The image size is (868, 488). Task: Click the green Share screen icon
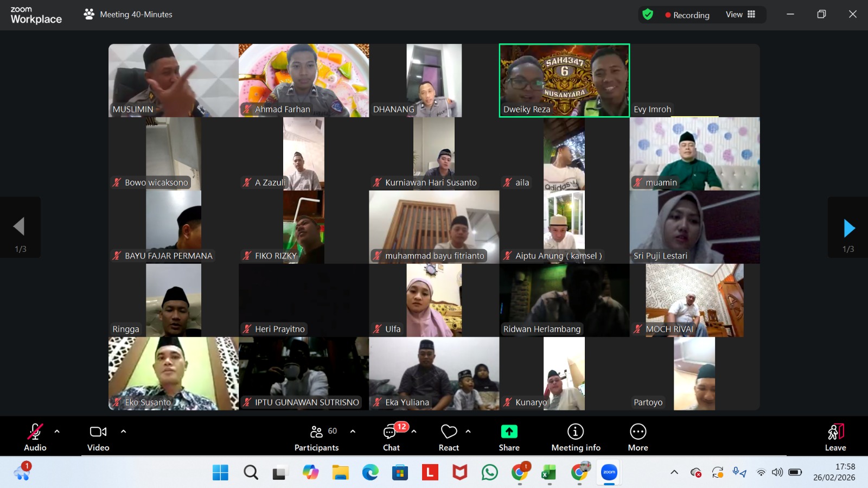pyautogui.click(x=509, y=432)
